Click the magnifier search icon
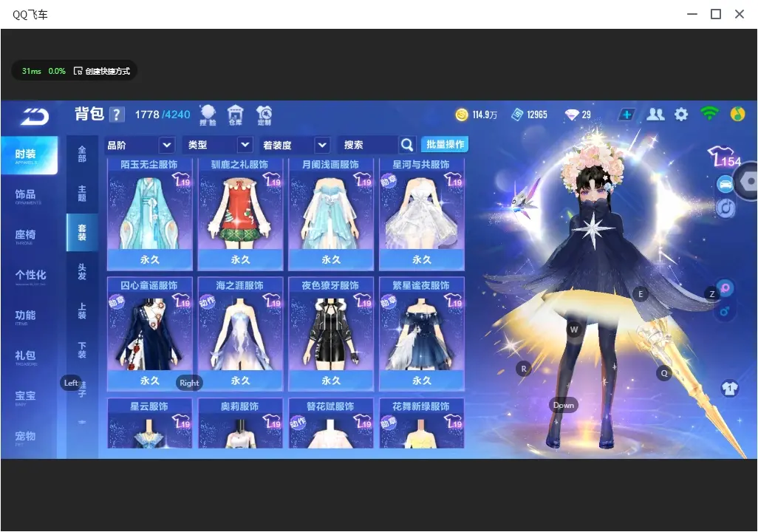 click(407, 145)
